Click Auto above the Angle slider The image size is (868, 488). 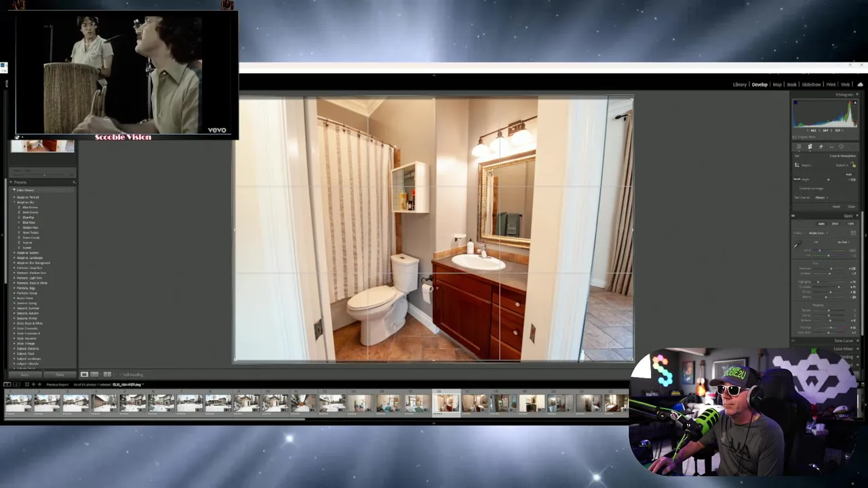click(848, 174)
